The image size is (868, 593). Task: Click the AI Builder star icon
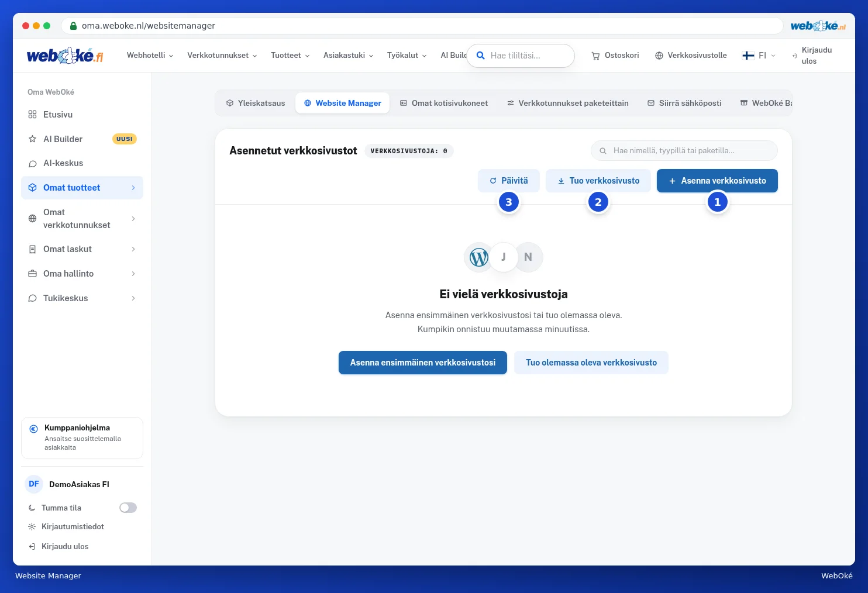33,139
